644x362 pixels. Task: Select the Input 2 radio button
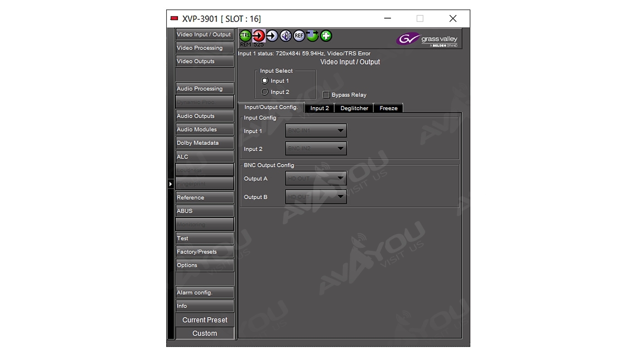pos(265,92)
